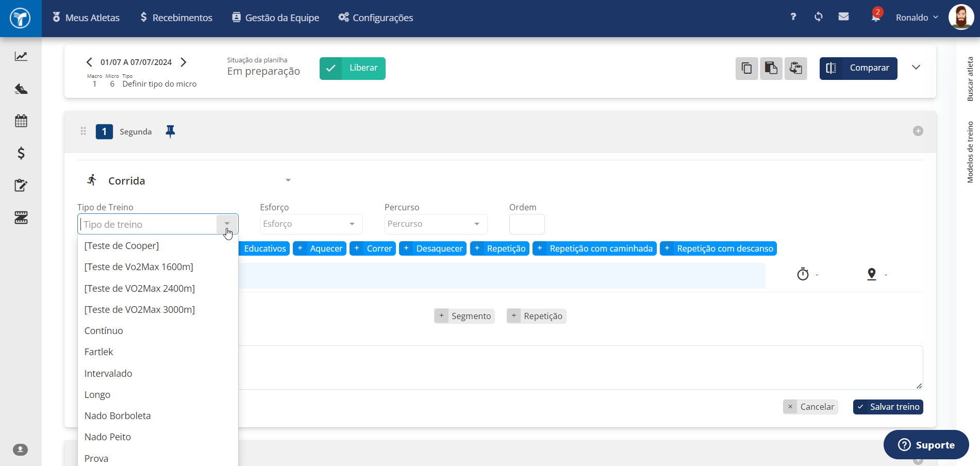Click the paste spreadsheet icon
The image size is (980, 466).
[x=771, y=68]
